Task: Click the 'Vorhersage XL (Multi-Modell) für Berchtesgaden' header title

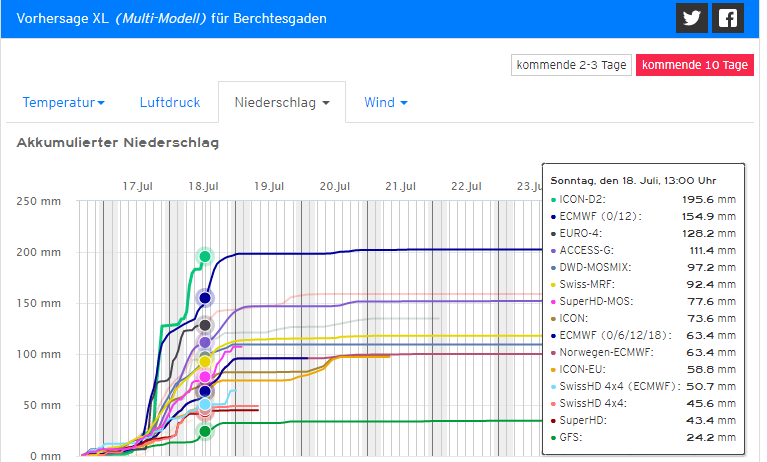Action: [x=172, y=19]
